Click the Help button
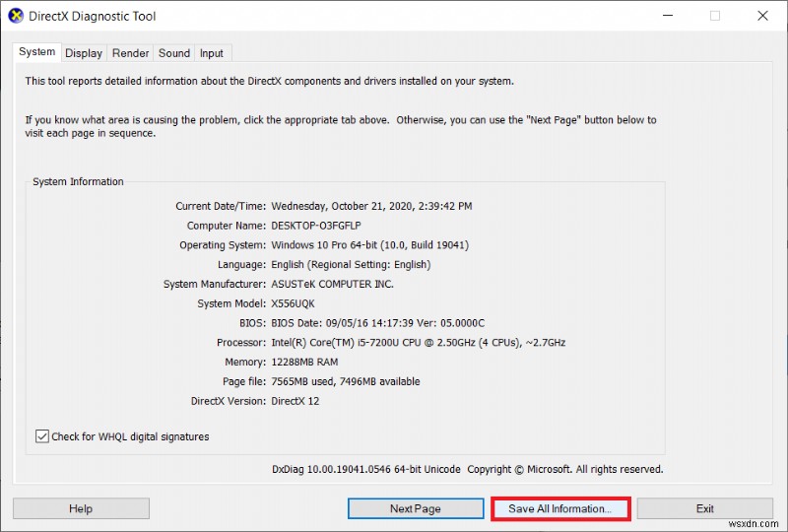 (81, 508)
